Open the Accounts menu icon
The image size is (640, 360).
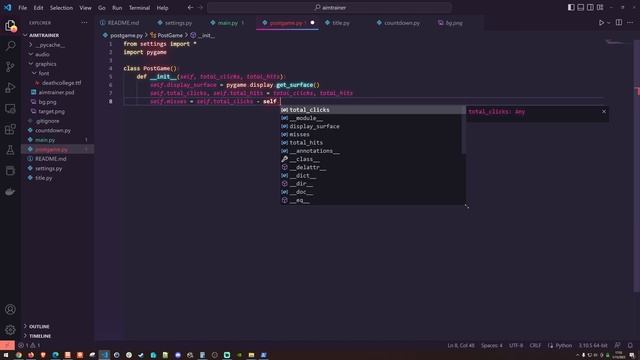point(10,309)
